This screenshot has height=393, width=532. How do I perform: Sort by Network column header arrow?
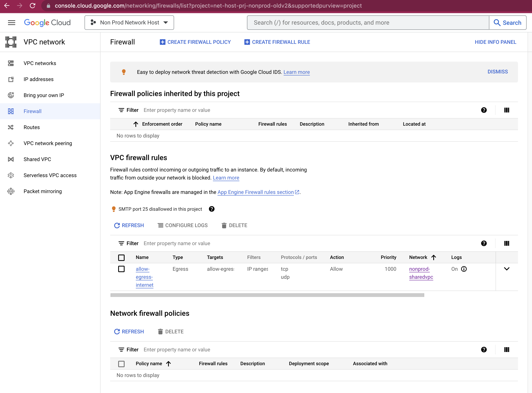433,257
